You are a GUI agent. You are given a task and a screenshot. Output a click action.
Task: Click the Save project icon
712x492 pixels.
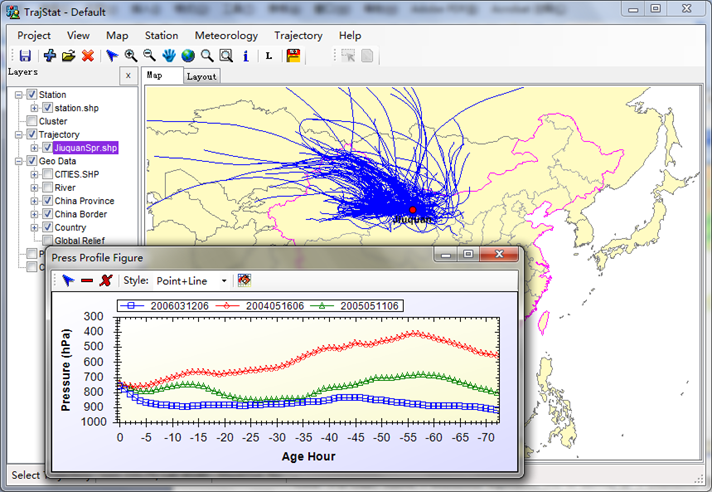pos(25,56)
